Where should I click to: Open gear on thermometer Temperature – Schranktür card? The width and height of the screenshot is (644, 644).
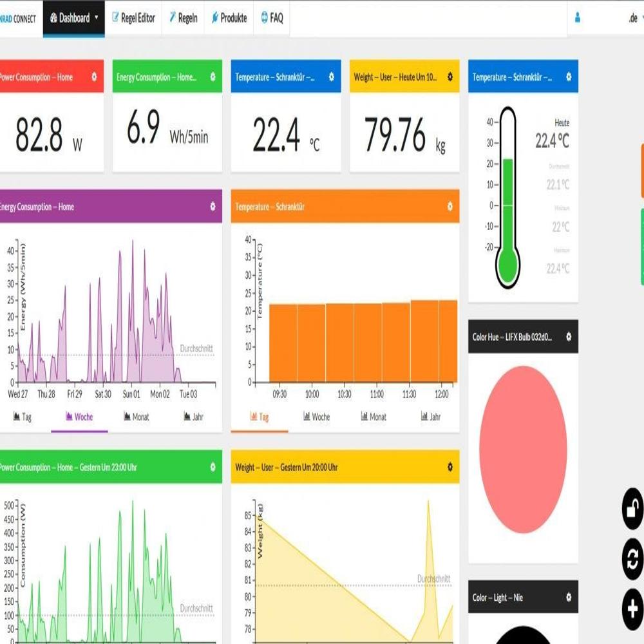coord(569,77)
